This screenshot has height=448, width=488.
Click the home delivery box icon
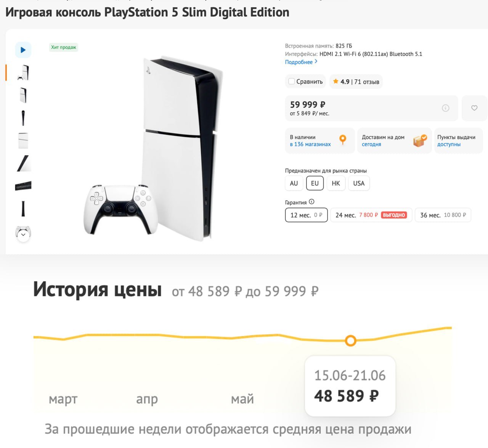tap(420, 141)
